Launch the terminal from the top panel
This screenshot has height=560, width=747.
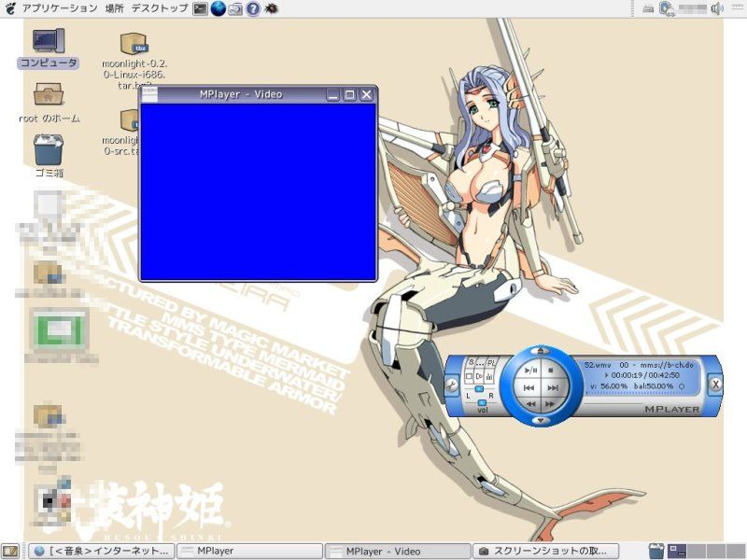click(x=200, y=8)
